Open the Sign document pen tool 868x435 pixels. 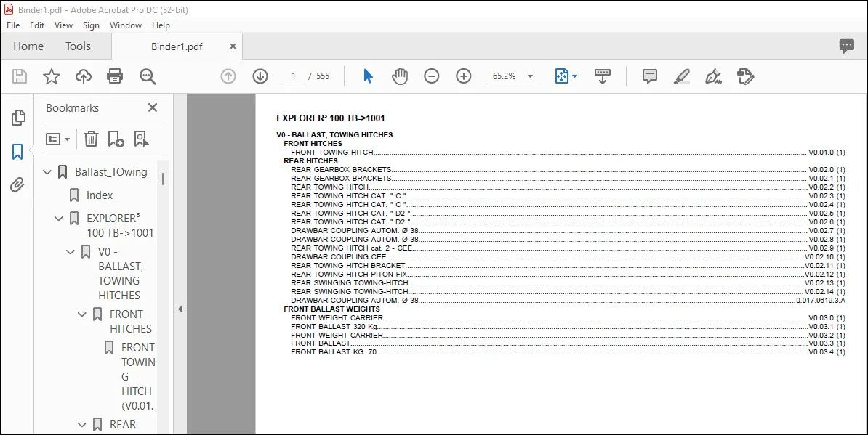714,76
